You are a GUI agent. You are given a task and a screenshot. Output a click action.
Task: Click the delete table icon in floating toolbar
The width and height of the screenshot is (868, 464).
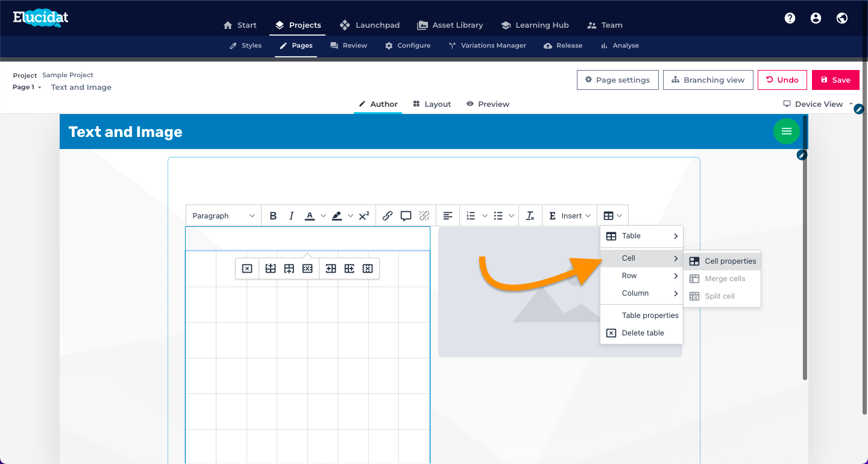247,269
